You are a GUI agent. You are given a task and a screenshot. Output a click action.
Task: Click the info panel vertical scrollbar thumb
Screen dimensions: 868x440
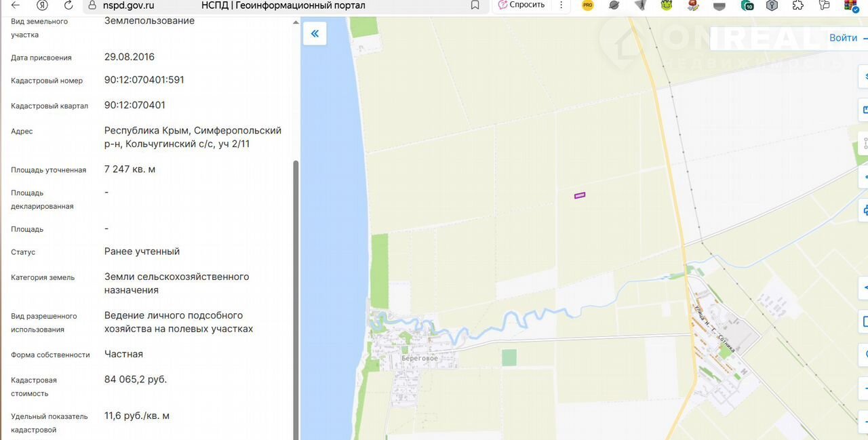[x=295, y=298]
